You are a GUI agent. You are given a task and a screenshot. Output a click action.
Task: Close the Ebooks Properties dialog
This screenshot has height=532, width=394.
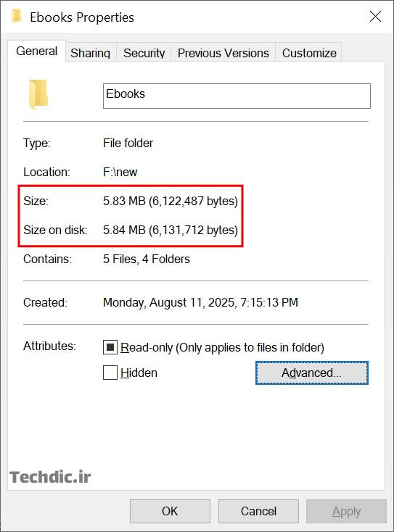(375, 16)
